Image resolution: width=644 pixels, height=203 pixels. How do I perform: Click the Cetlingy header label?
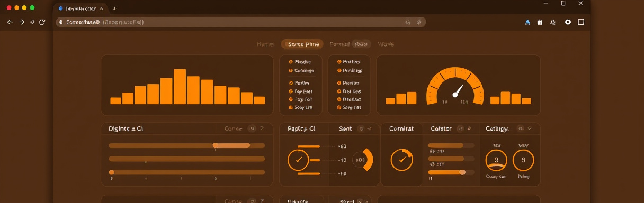(497, 128)
